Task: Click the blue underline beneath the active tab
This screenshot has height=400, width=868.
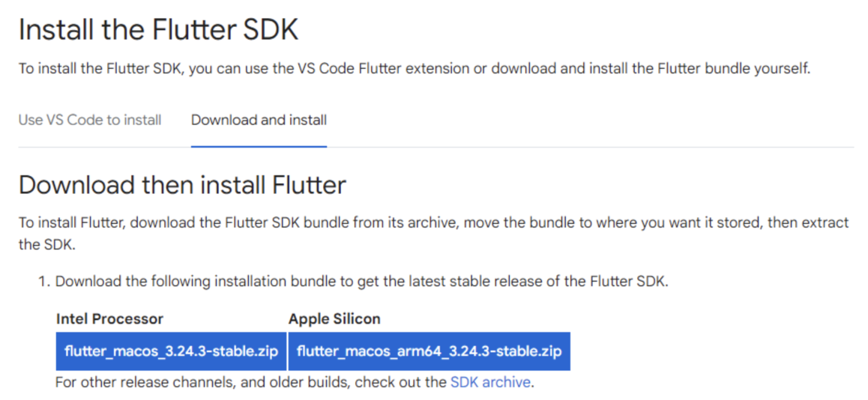Action: [259, 146]
